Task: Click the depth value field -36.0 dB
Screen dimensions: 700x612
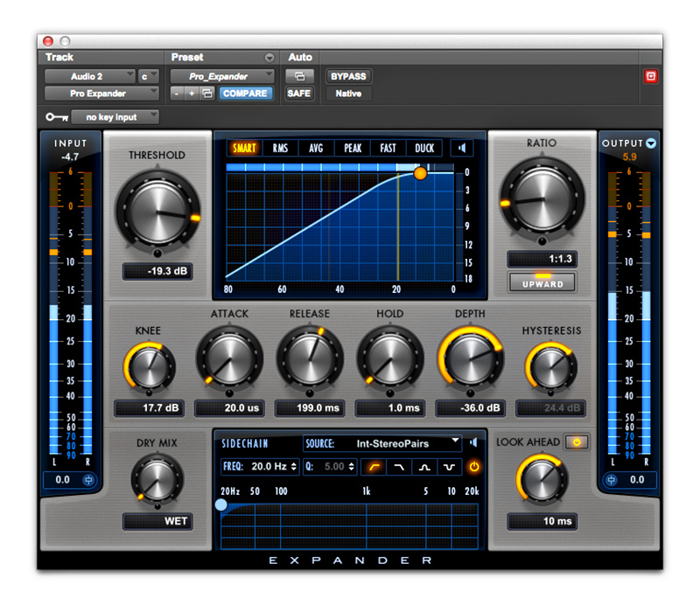Action: 470,407
